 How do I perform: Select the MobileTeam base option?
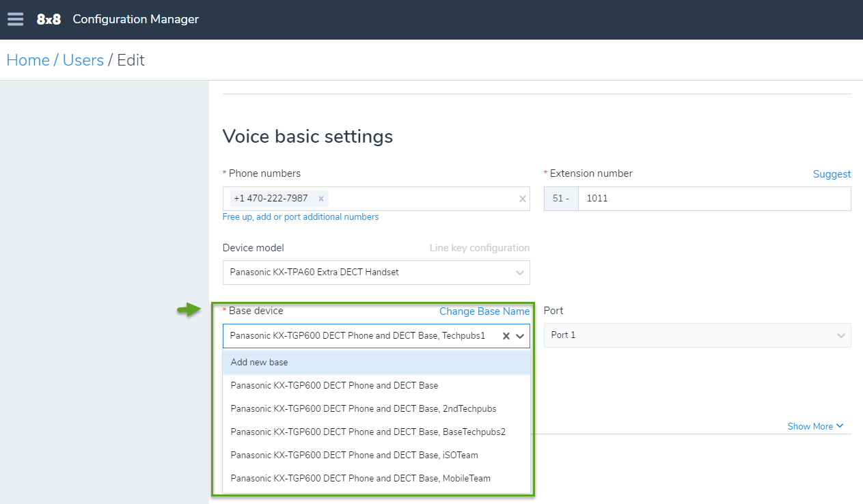pyautogui.click(x=376, y=479)
